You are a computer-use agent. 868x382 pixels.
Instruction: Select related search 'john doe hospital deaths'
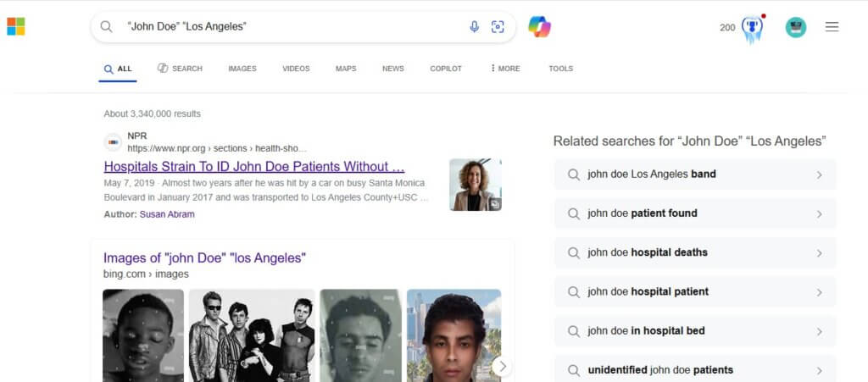coord(695,252)
